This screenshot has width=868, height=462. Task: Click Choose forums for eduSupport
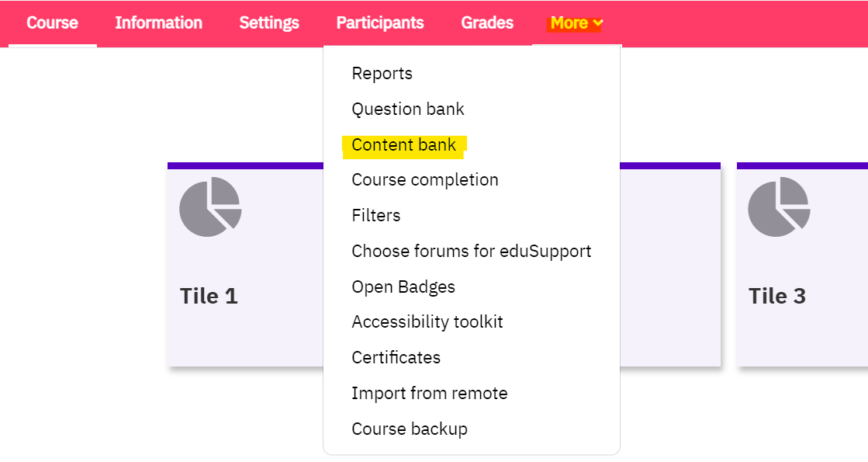point(472,251)
